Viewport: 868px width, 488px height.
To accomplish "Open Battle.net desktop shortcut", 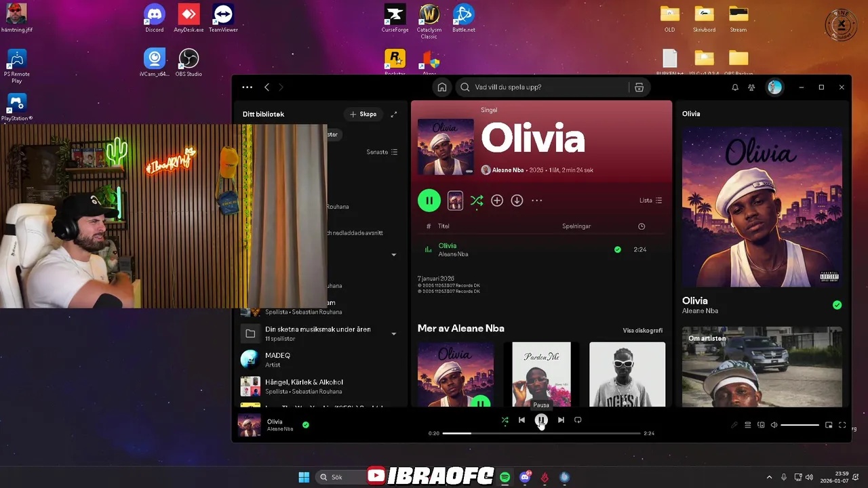I will (x=464, y=18).
